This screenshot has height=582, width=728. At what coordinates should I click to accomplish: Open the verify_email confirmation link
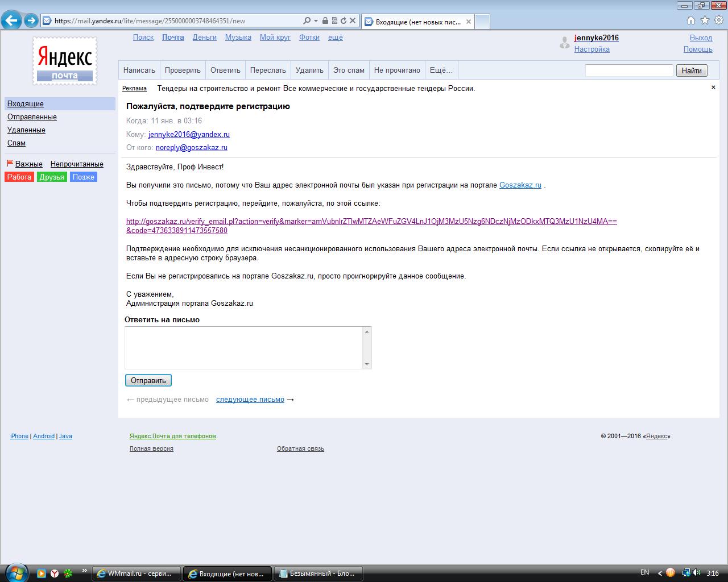[x=371, y=226]
